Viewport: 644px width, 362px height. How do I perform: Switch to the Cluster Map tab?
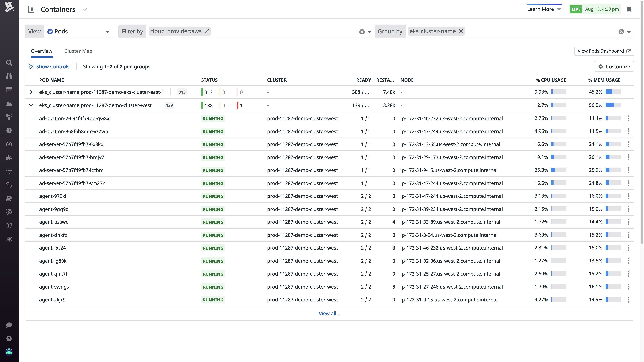tap(78, 51)
